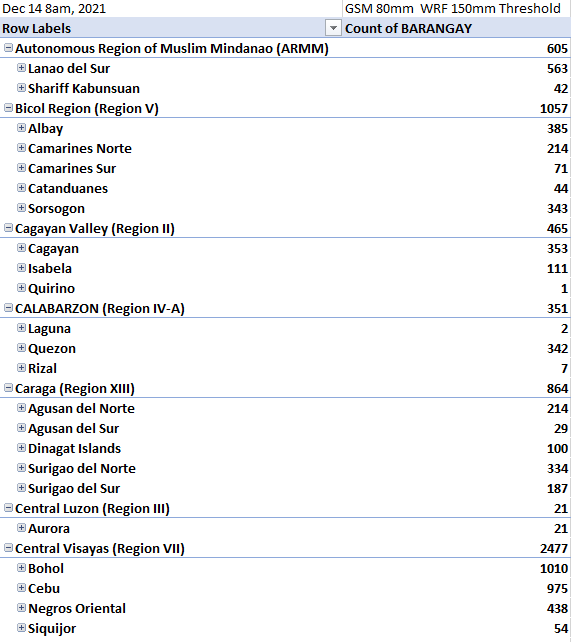Expand the Albay province row
Viewport: 571px width, 642px height.
coord(21,128)
